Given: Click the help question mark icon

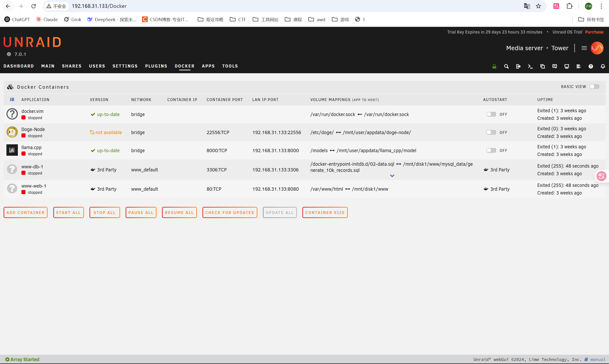Looking at the screenshot, I should tap(591, 66).
